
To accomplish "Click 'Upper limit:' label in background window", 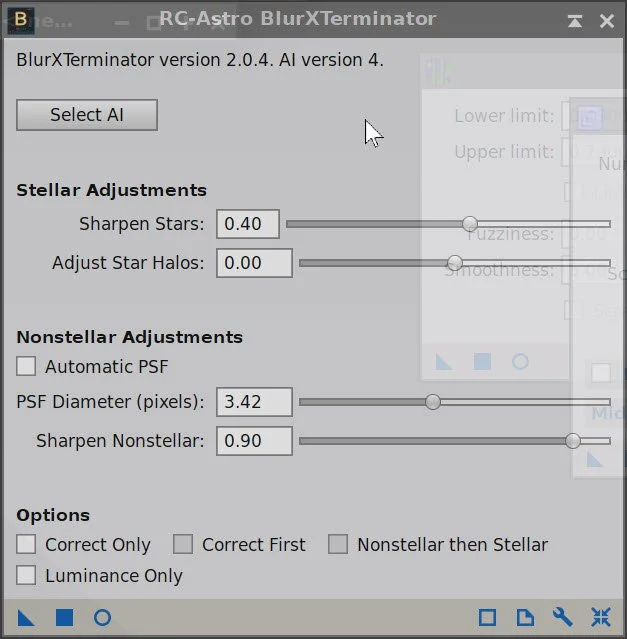I will coord(504,152).
